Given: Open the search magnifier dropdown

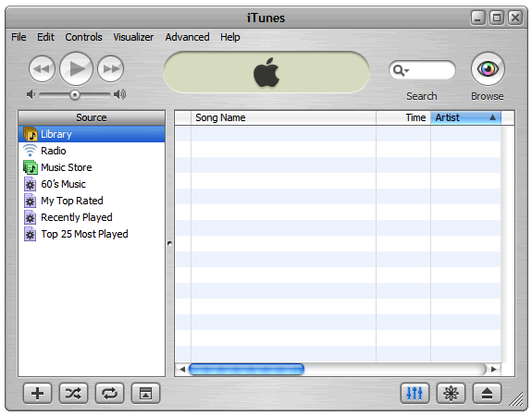Looking at the screenshot, I should pos(401,70).
